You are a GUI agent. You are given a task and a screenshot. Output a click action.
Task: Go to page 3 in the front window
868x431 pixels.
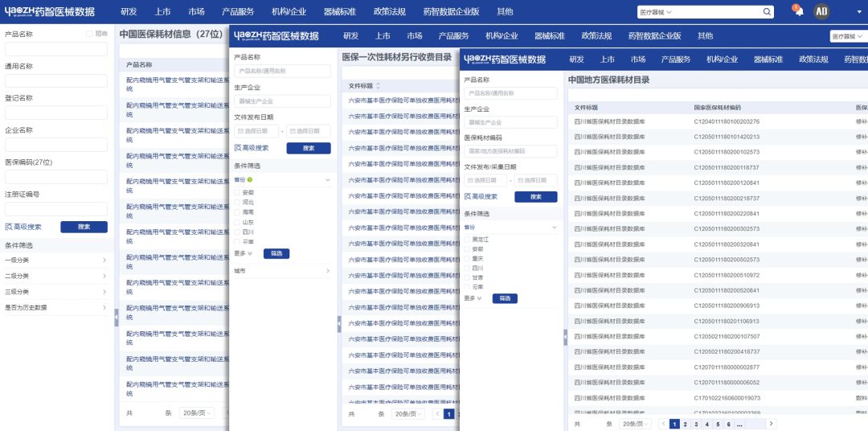pyautogui.click(x=696, y=424)
